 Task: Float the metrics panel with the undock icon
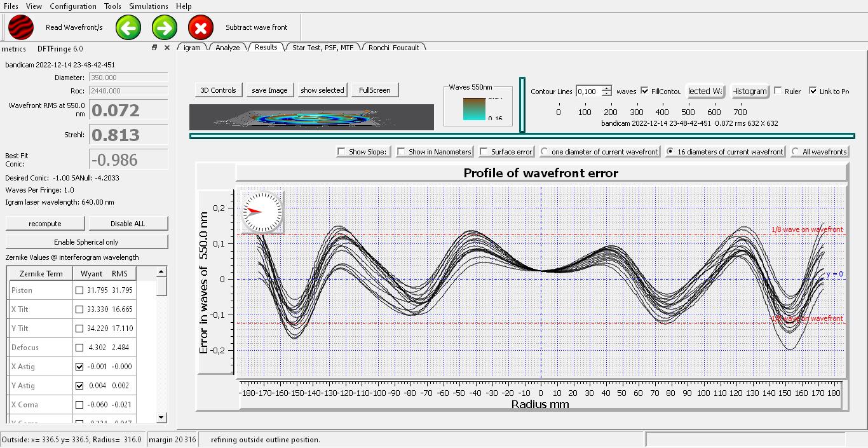pos(154,48)
